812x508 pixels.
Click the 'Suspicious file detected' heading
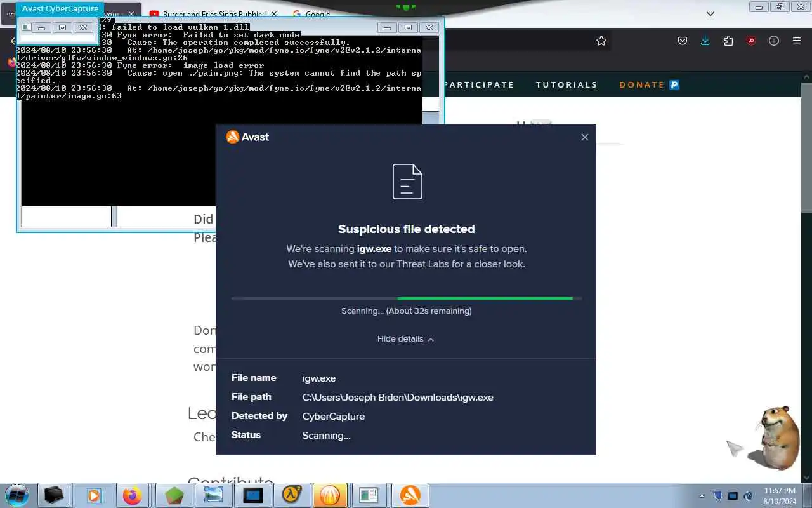click(x=406, y=229)
